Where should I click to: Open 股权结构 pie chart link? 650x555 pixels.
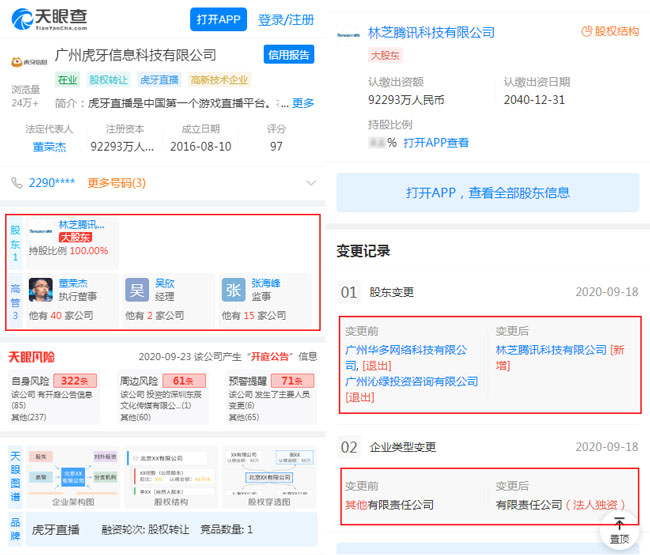(x=610, y=32)
